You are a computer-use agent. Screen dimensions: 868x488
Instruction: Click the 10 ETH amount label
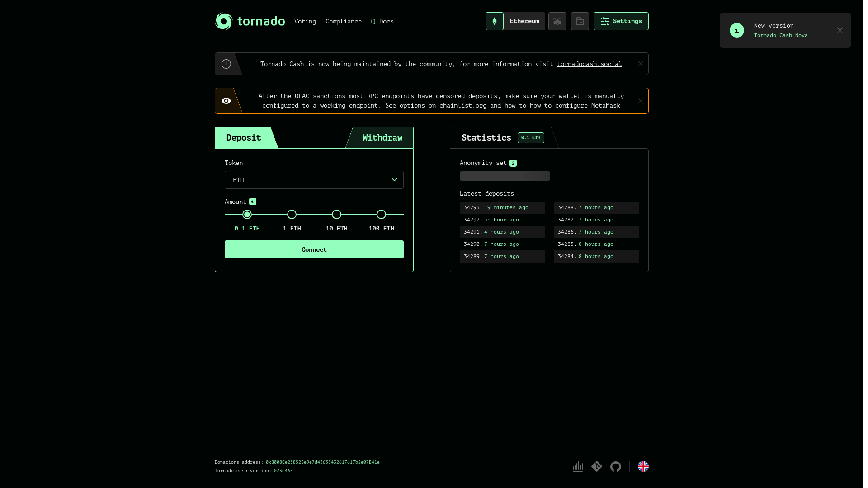click(x=336, y=228)
